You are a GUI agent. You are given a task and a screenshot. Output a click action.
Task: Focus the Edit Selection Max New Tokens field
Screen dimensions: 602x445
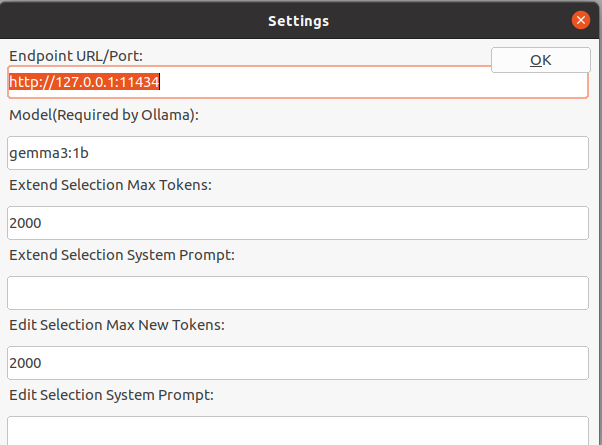click(x=298, y=363)
